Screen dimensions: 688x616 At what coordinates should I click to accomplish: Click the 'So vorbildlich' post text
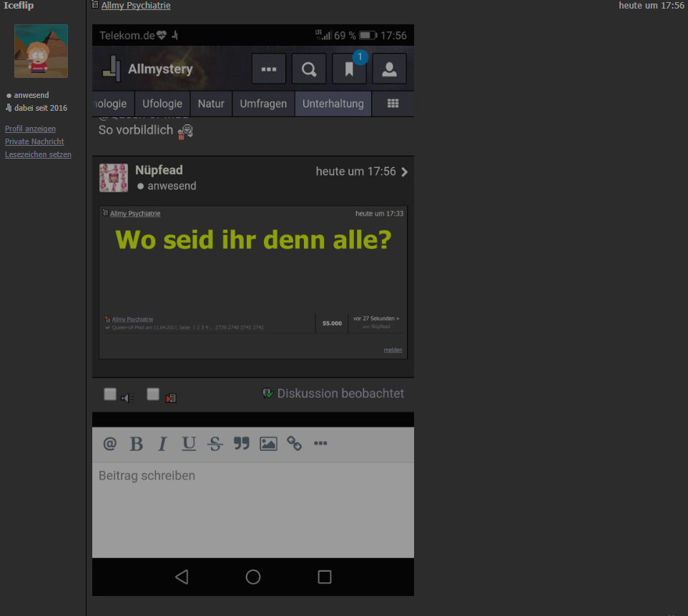tap(136, 130)
